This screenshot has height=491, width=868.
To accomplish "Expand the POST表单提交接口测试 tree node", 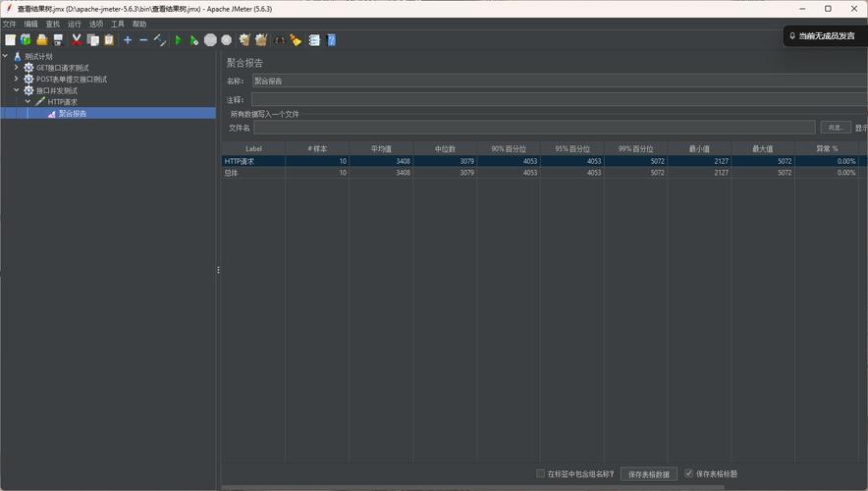I will pos(16,79).
